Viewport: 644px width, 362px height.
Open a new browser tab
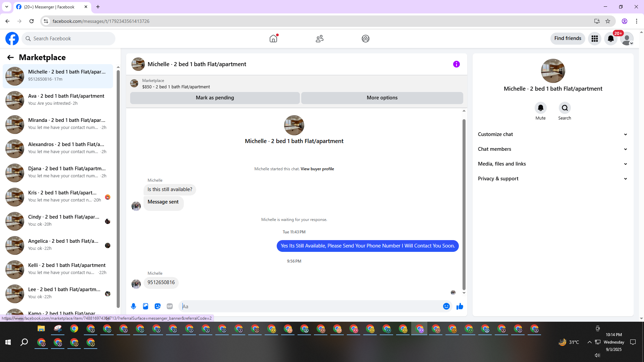click(x=98, y=7)
